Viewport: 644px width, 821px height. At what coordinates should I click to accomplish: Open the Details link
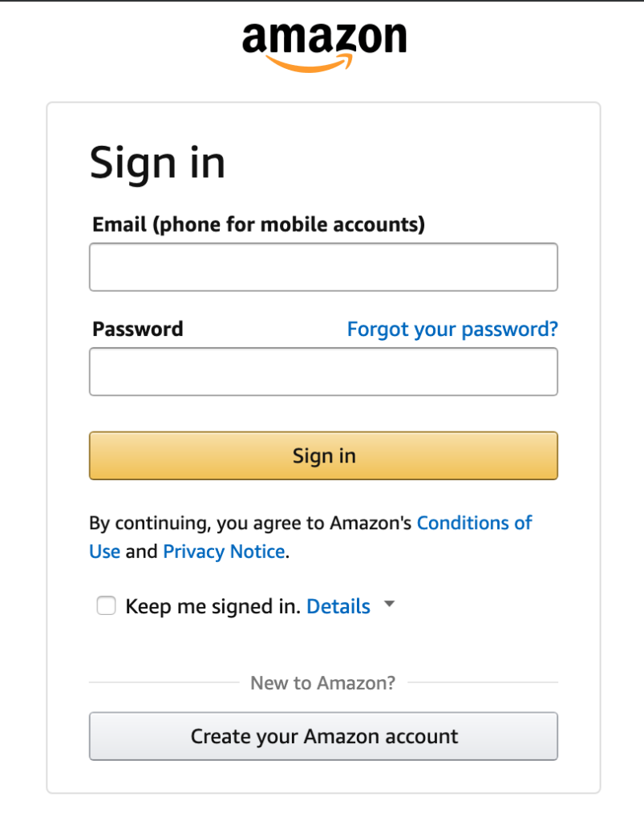(x=338, y=606)
